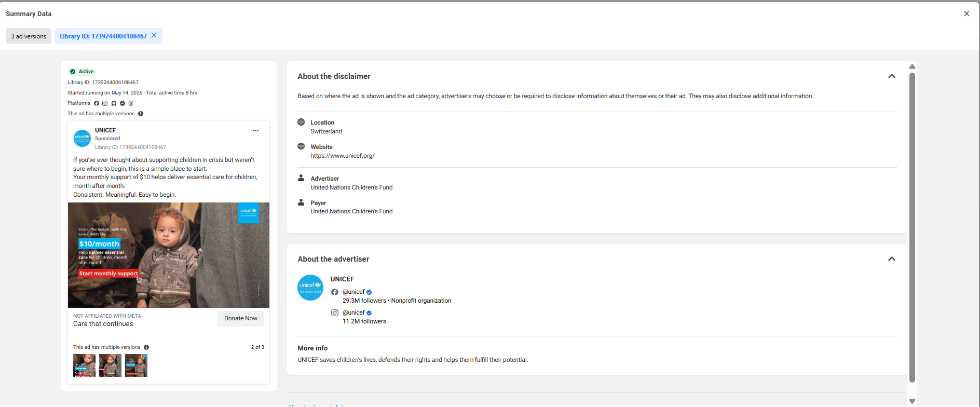Viewport: 980px width, 407px height.
Task: Click the main ad image of the child
Action: point(169,255)
